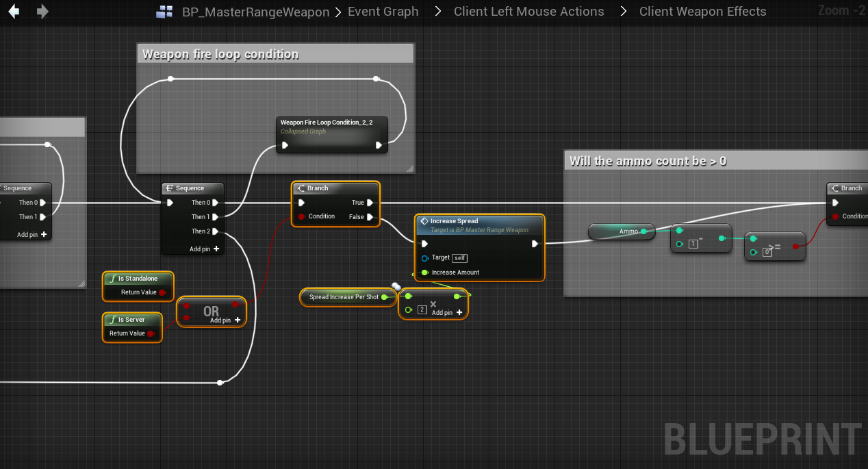Click the back navigation arrow

(x=14, y=12)
